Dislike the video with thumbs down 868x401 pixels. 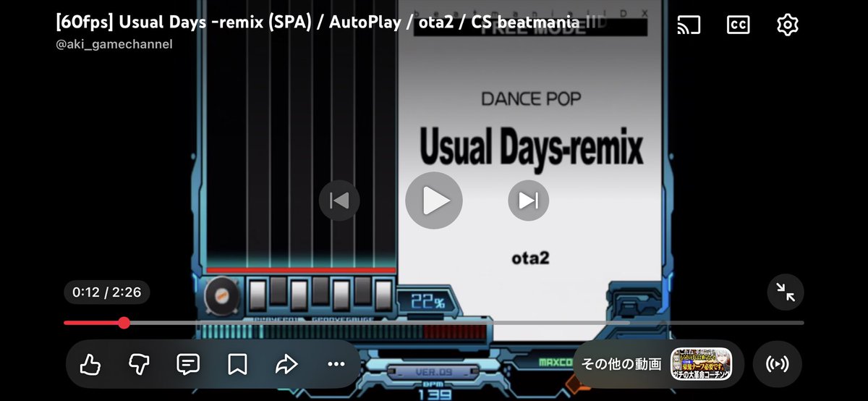pyautogui.click(x=139, y=364)
